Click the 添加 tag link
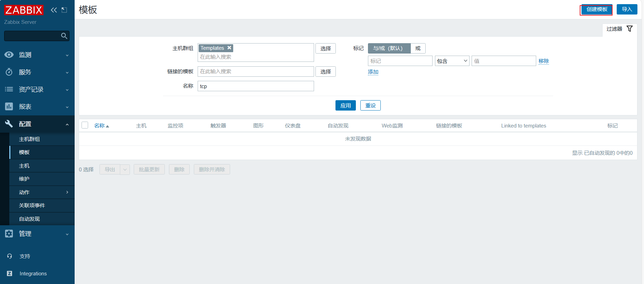644x284 pixels. (x=373, y=72)
